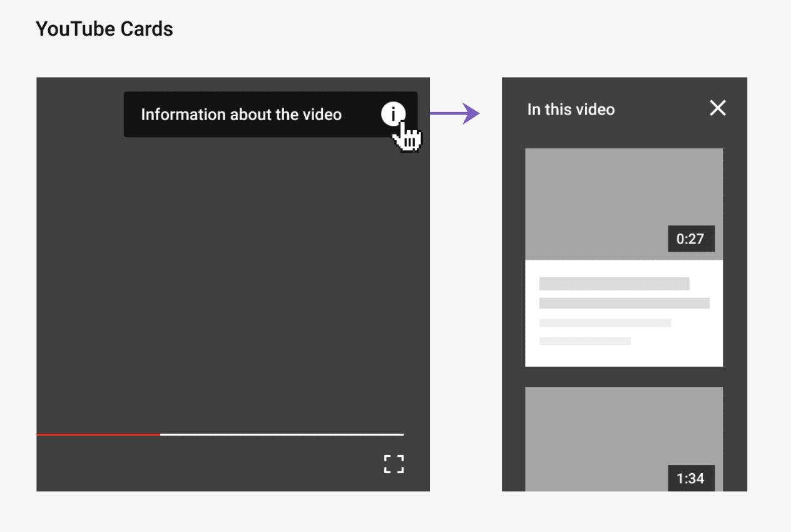Screen dimensions: 791x532
Task: Enter fullscreen with the fullscreen icon
Action: [x=394, y=464]
